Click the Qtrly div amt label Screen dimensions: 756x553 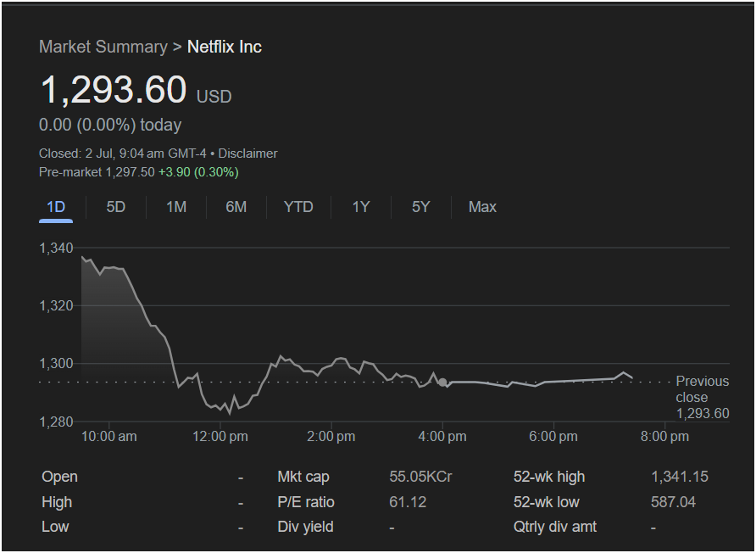tap(555, 527)
